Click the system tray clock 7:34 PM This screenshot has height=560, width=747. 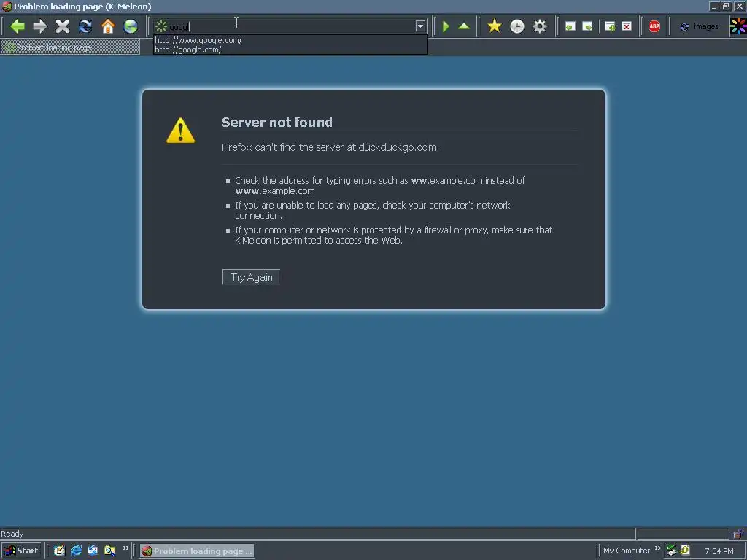[719, 551]
